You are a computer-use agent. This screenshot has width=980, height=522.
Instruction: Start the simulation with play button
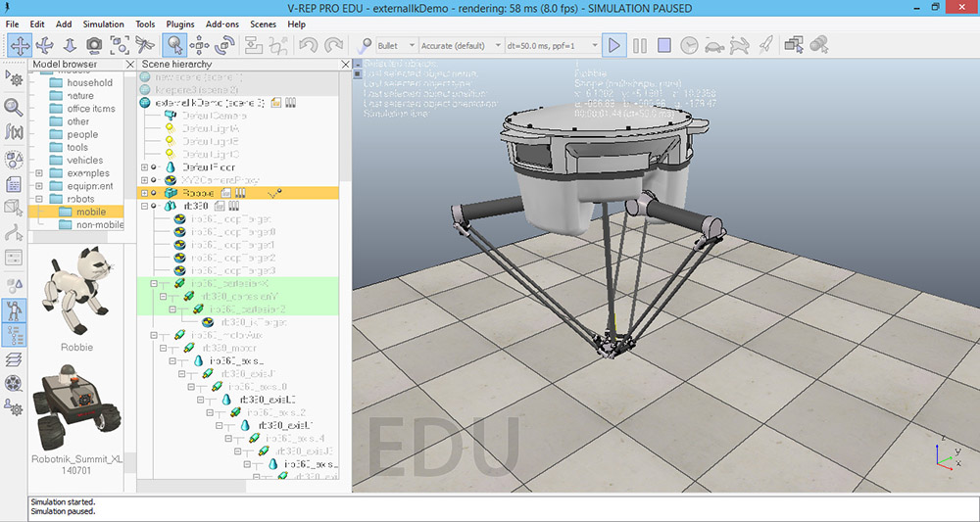tap(614, 45)
